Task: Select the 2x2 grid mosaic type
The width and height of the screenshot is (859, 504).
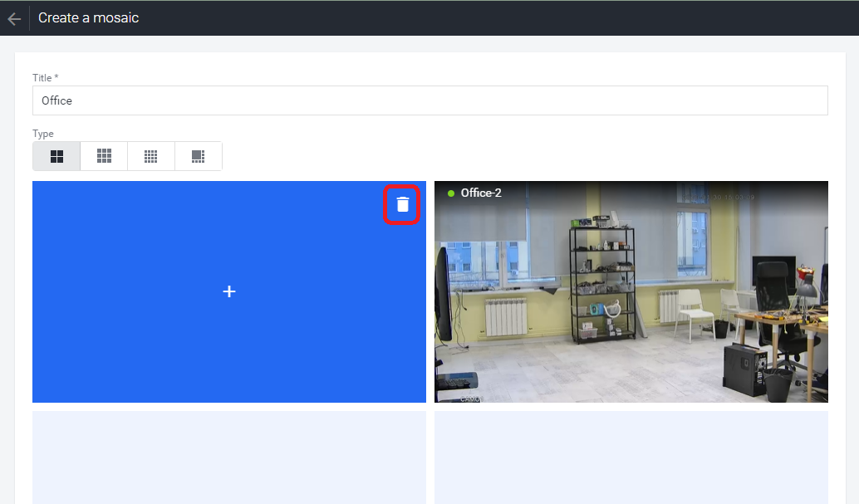Action: click(x=56, y=156)
